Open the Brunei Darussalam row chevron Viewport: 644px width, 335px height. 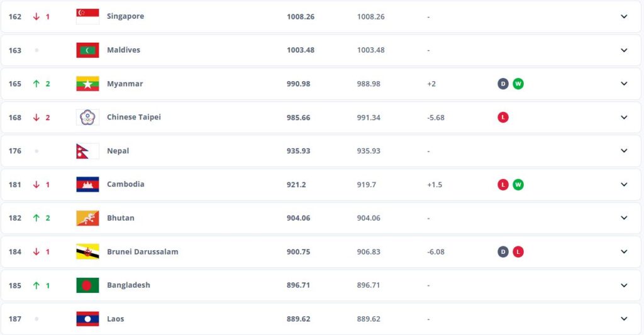(624, 251)
